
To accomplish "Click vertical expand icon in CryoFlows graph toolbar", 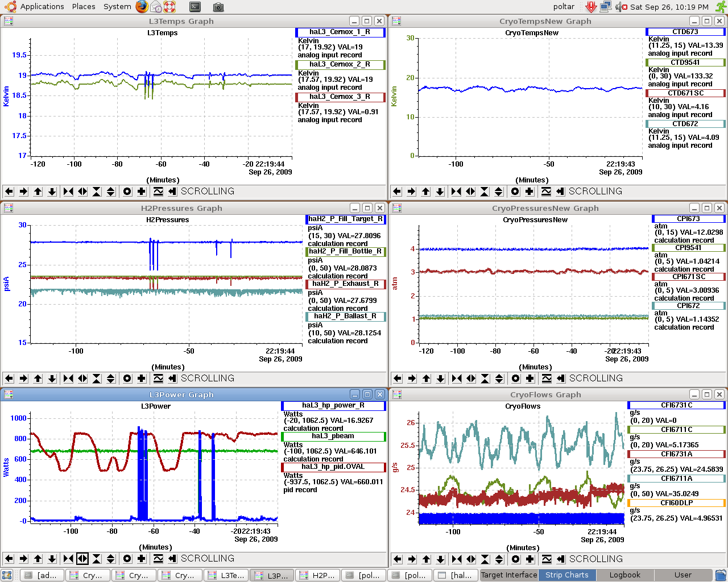I will tap(499, 559).
